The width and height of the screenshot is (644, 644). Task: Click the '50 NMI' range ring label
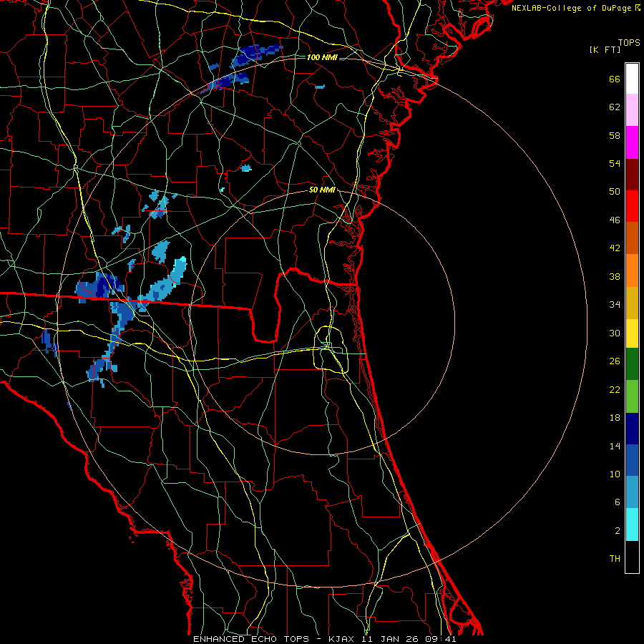pos(322,190)
